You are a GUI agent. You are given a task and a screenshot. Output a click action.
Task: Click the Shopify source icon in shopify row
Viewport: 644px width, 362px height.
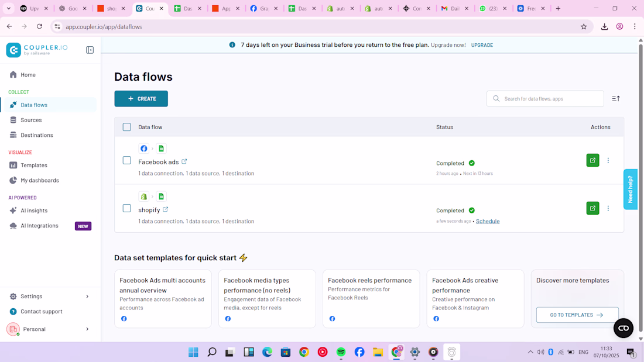click(x=144, y=196)
